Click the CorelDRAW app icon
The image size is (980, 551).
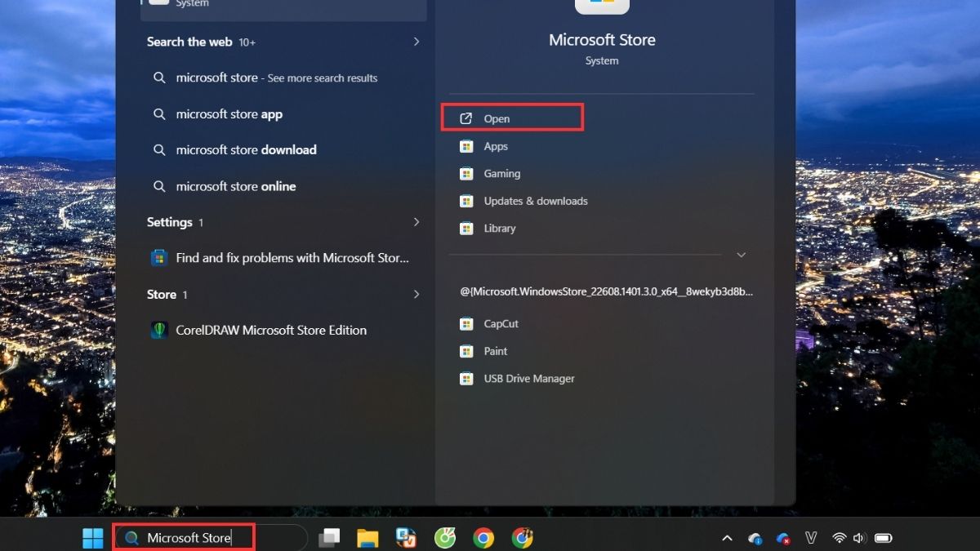(159, 331)
